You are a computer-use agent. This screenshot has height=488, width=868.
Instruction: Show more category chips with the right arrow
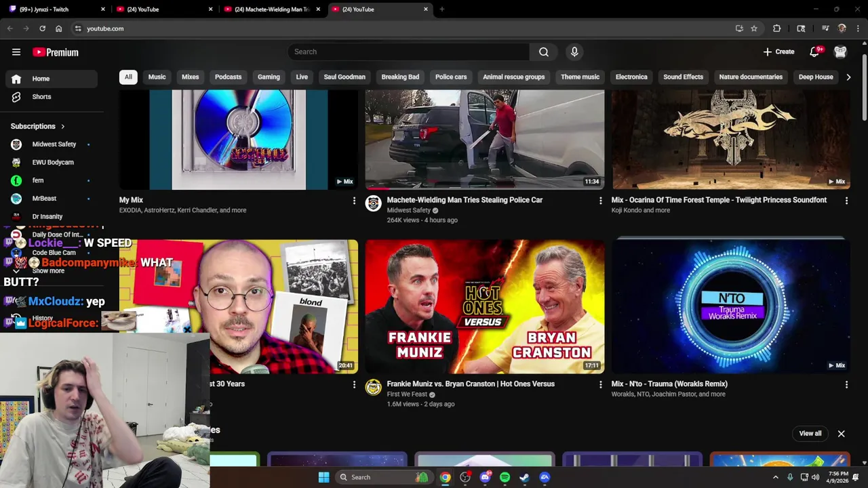click(x=848, y=77)
